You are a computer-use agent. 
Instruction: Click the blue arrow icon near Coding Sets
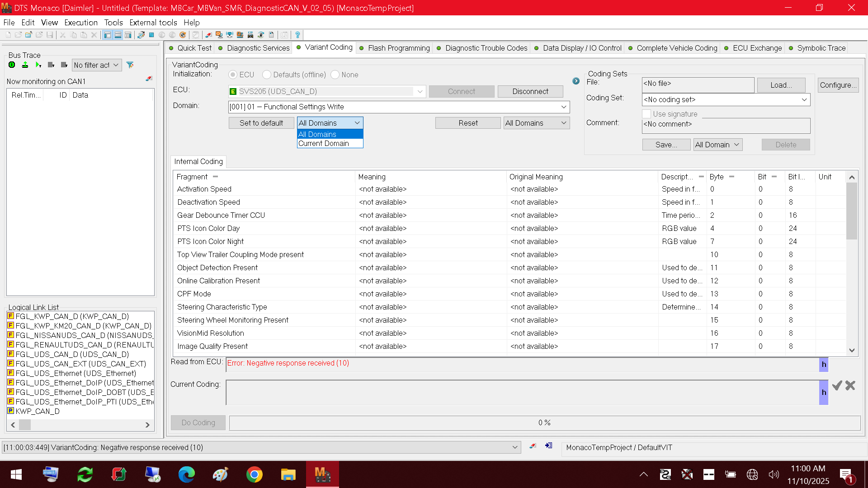click(576, 81)
